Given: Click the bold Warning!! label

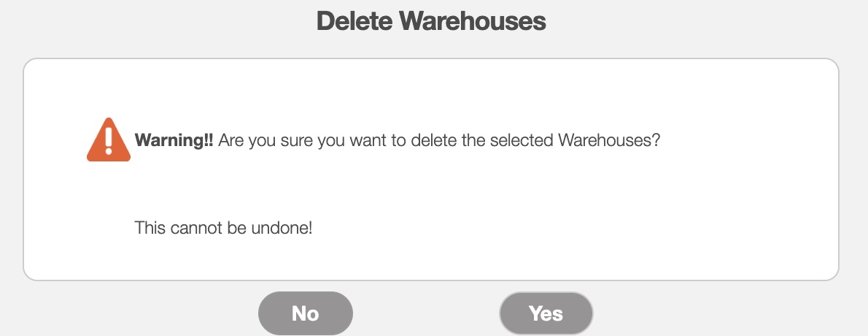Looking at the screenshot, I should (x=174, y=140).
